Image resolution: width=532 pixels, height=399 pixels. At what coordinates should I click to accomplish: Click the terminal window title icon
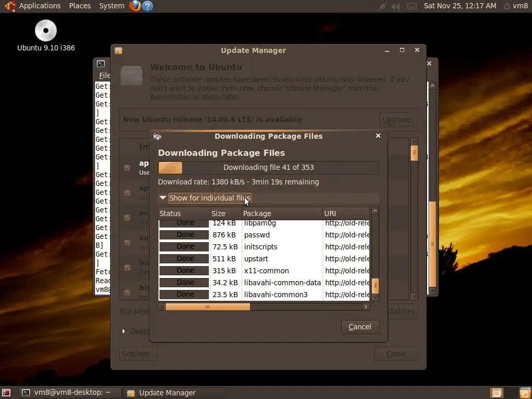pyautogui.click(x=100, y=64)
